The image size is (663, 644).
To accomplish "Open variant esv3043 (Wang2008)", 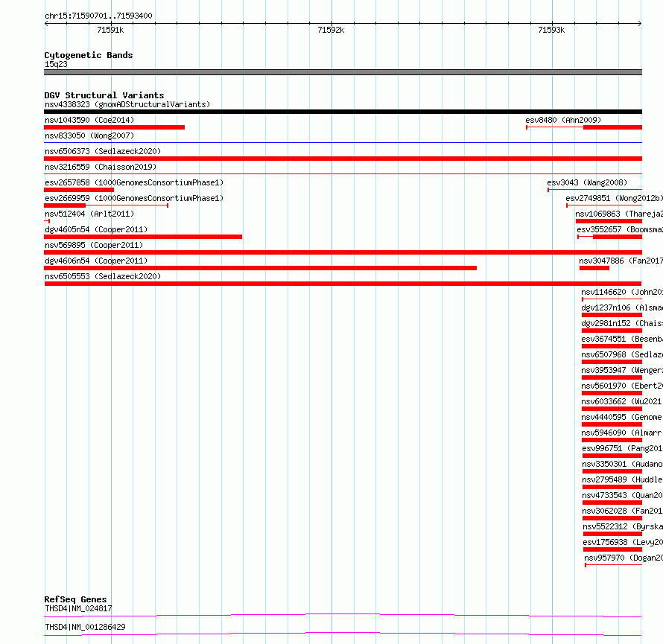I will pos(587,182).
